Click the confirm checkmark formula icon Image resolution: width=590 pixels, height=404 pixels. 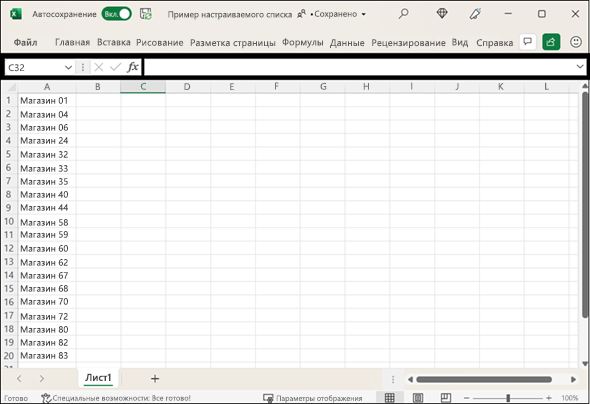pos(115,67)
